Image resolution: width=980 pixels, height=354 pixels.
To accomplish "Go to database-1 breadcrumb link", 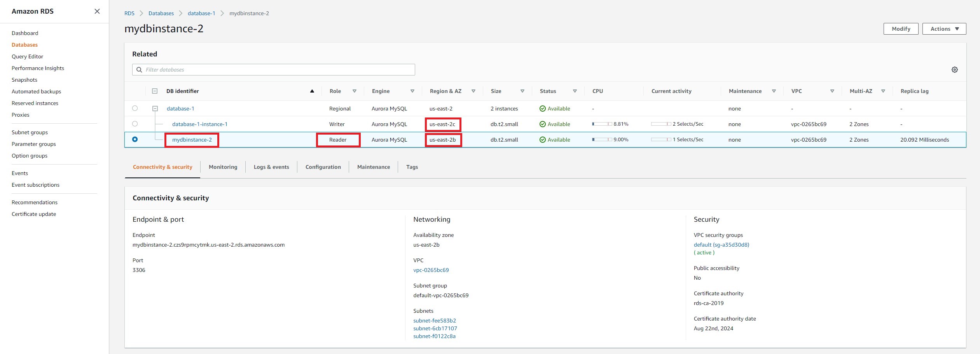I will tap(201, 13).
